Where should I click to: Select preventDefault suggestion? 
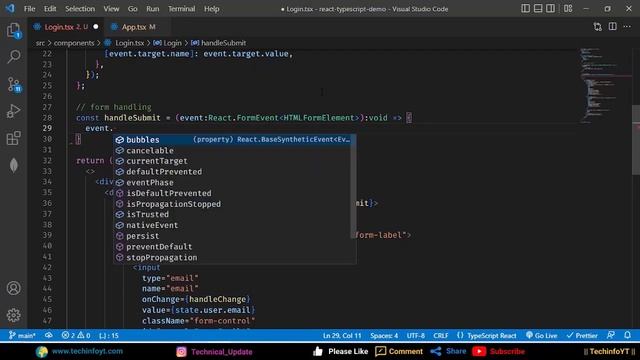232,247
